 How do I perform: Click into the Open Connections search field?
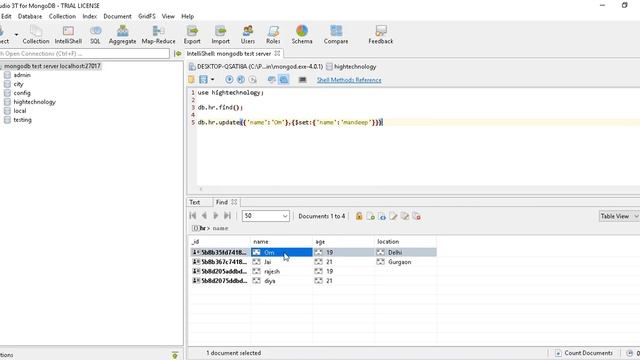tap(84, 53)
